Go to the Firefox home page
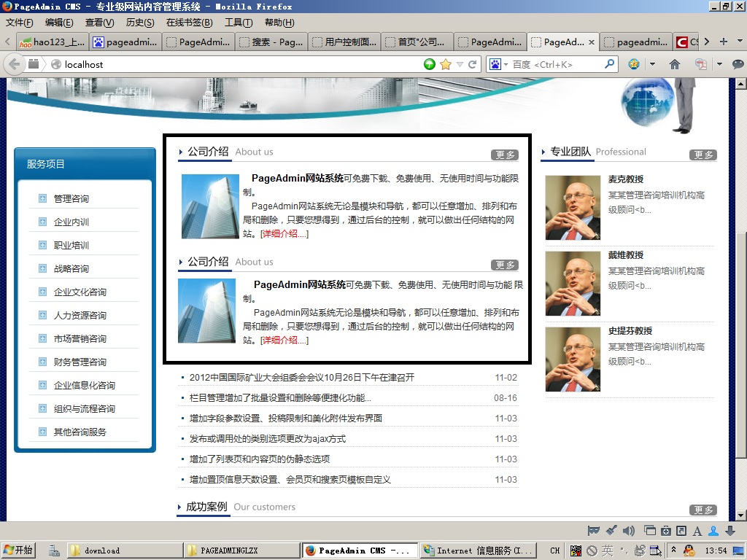Viewport: 747px width, 560px height. click(x=675, y=64)
